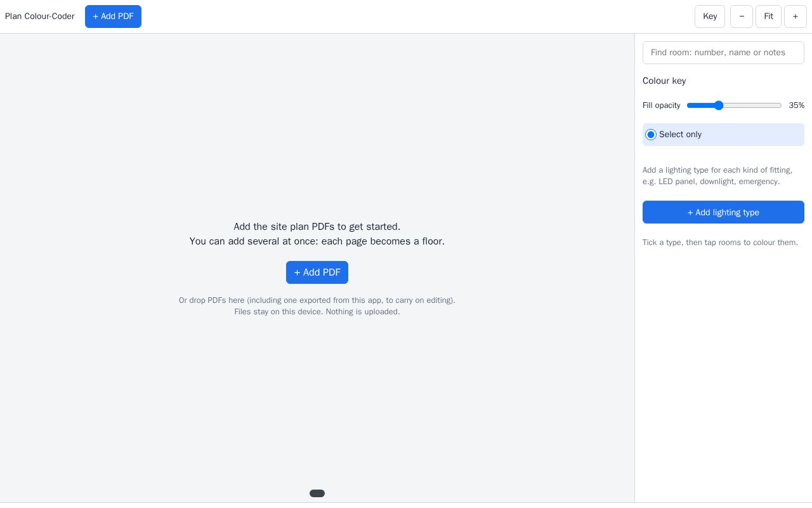
Task: Click 'Tick a type, then tap rooms' hint
Action: 721,243
